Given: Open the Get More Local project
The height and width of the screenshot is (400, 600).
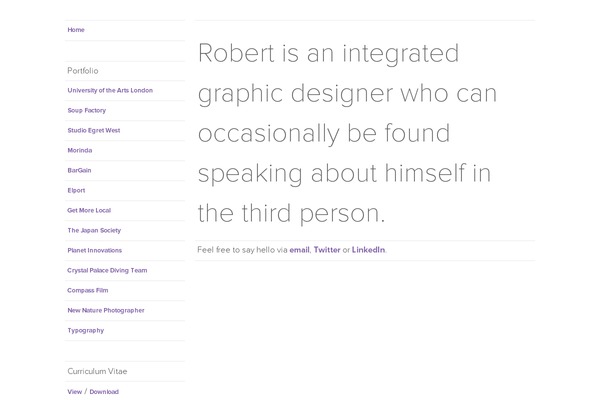Looking at the screenshot, I should [x=89, y=210].
